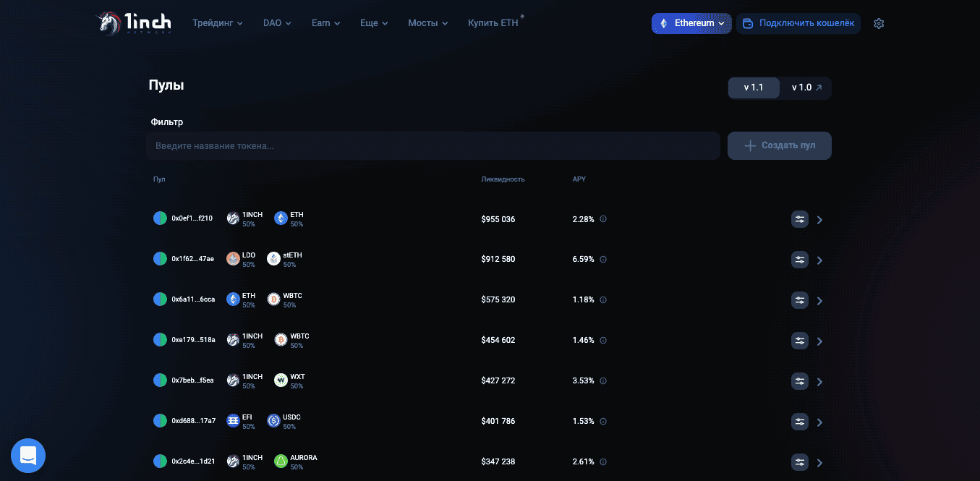Expand the 0x7beb...f5ea pool row chevron

click(x=819, y=382)
